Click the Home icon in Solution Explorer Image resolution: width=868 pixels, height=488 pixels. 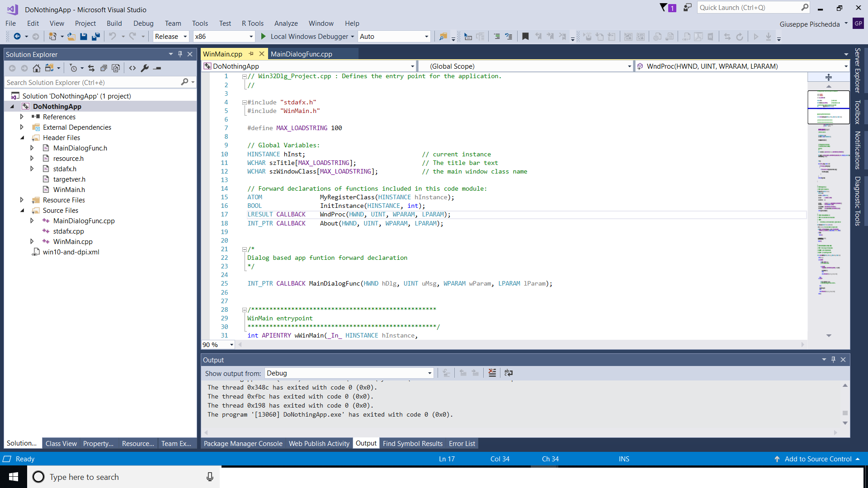click(x=37, y=68)
